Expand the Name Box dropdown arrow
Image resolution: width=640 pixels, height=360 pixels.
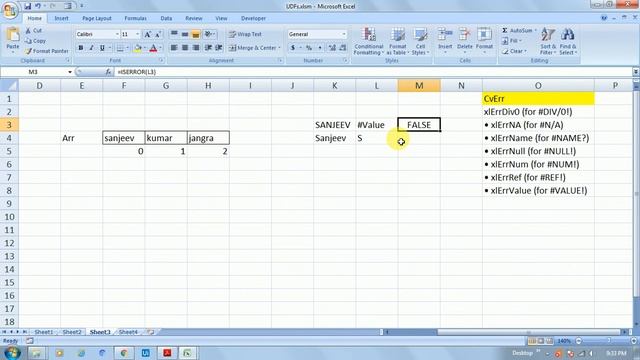(x=70, y=72)
